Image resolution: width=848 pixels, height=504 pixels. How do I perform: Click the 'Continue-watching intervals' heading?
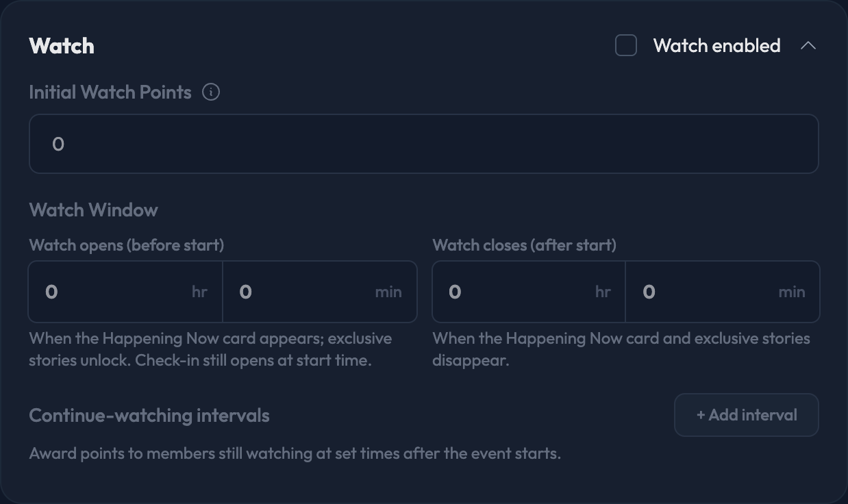click(149, 415)
